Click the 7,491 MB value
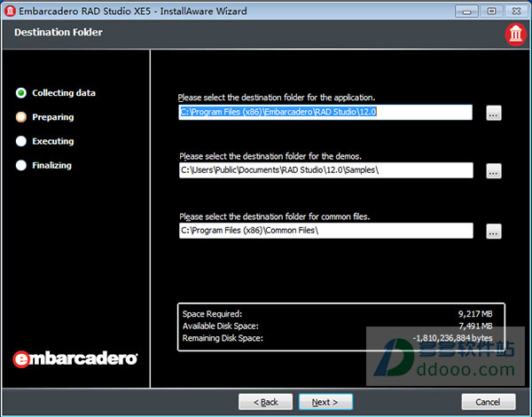The image size is (532, 417). 475,326
